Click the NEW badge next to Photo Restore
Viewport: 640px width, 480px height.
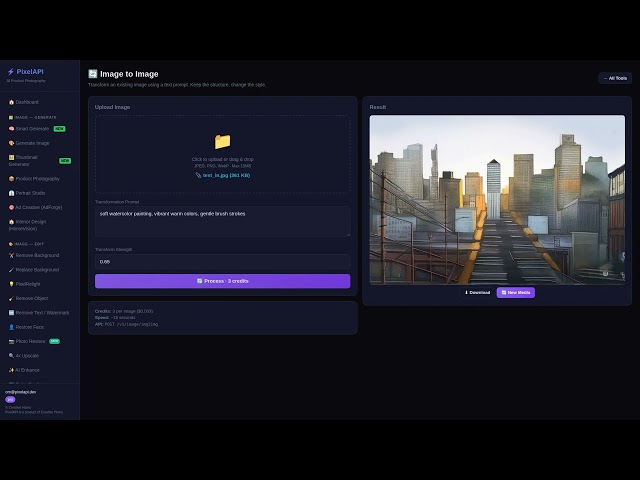pos(54,341)
